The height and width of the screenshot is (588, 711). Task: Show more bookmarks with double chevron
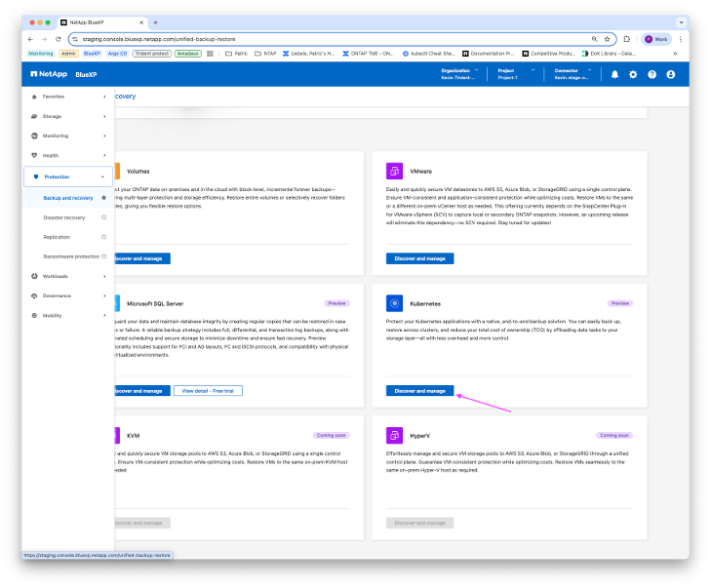pos(675,54)
